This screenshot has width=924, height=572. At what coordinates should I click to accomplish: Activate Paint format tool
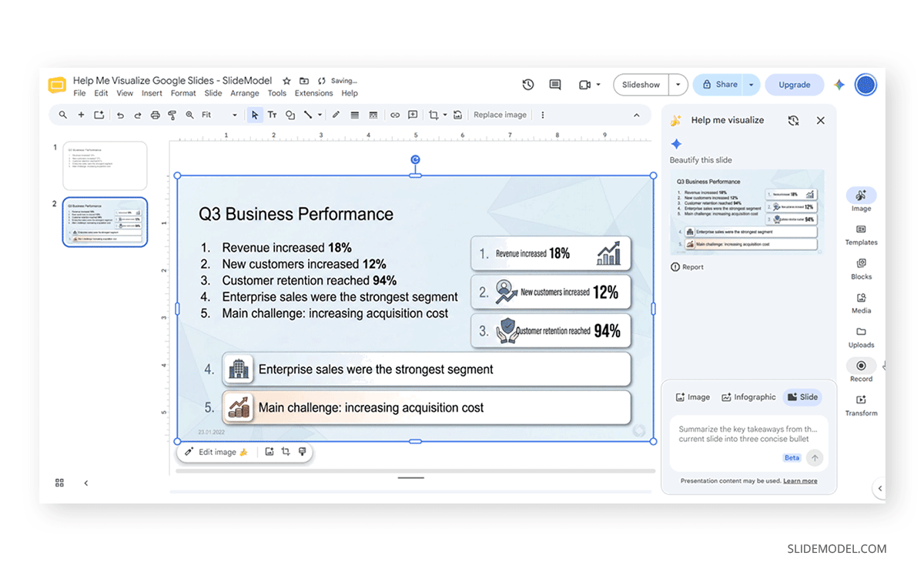click(x=172, y=115)
